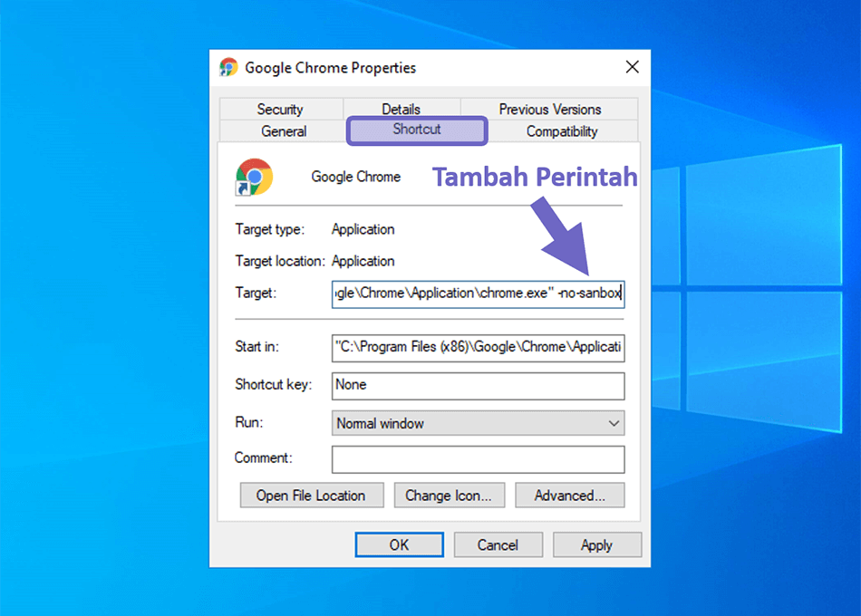Click the Open File Location button
The height and width of the screenshot is (616, 861).
click(x=312, y=496)
